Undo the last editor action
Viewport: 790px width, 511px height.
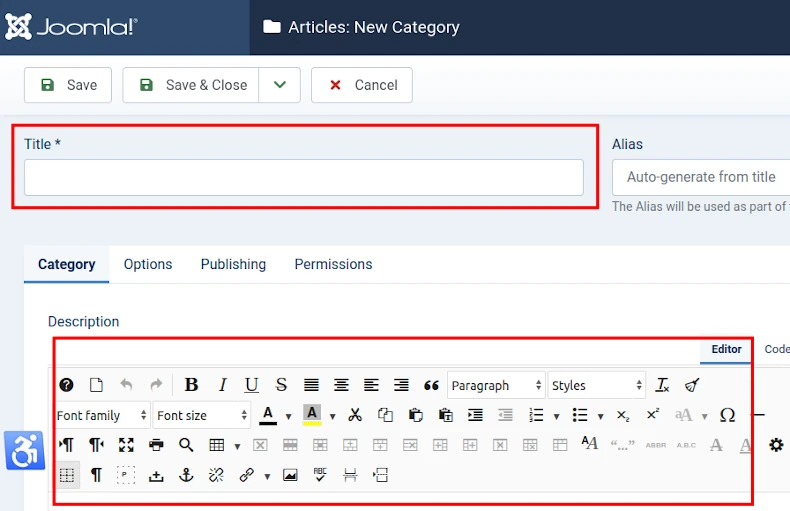(126, 386)
